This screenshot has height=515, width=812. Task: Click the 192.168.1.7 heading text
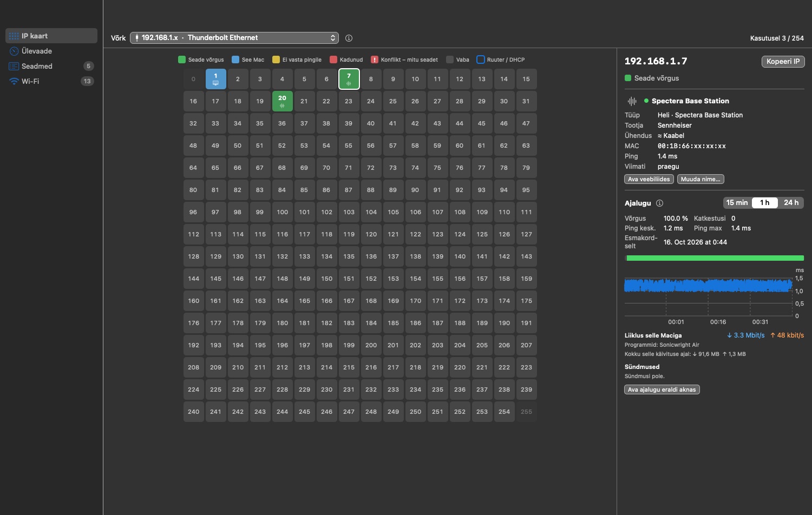pos(656,61)
